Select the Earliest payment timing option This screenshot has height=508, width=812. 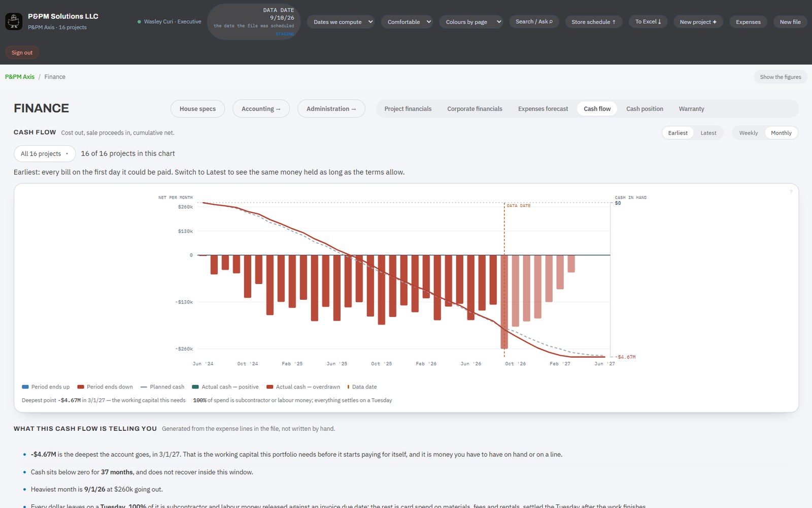point(678,133)
